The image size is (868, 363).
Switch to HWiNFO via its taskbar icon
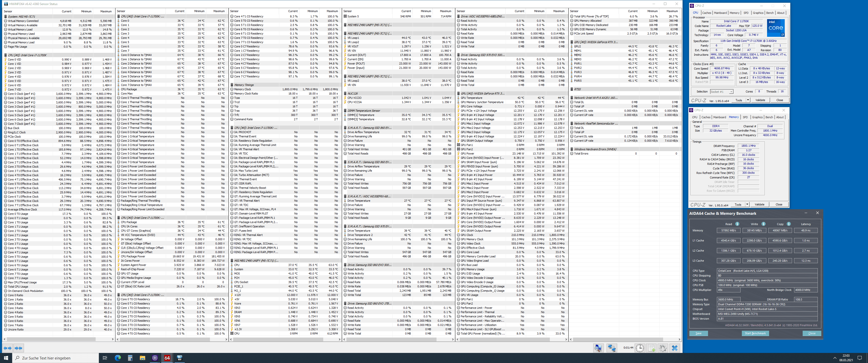coord(180,358)
